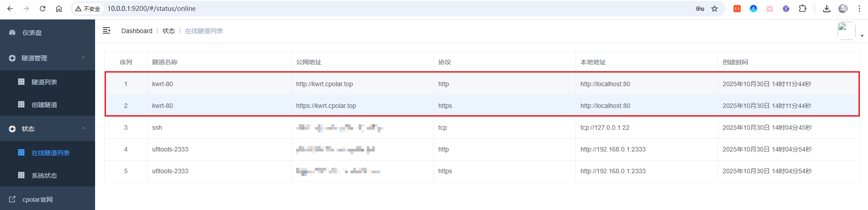Click the Dashboard breadcrumb link
The width and height of the screenshot is (868, 210).
click(x=137, y=31)
